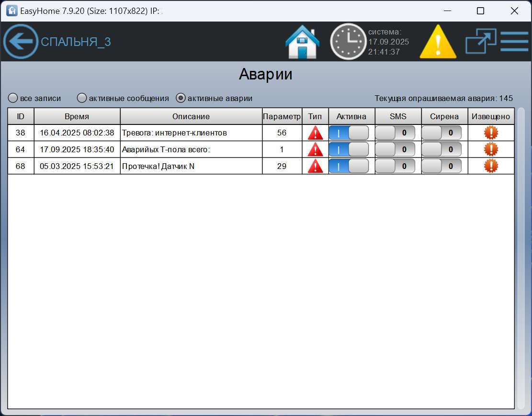Viewport: 532px width, 416px height.
Task: Click notified badge icon for ID 64
Action: [x=491, y=149]
